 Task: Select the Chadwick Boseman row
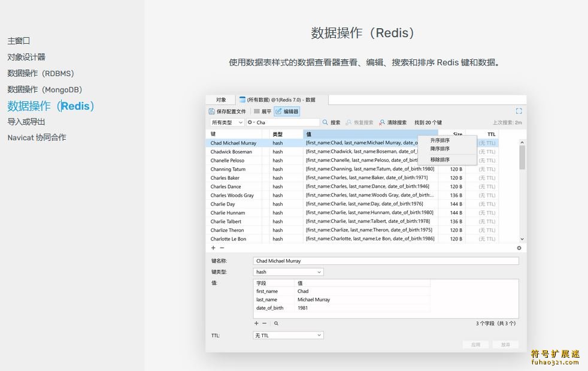coord(352,152)
